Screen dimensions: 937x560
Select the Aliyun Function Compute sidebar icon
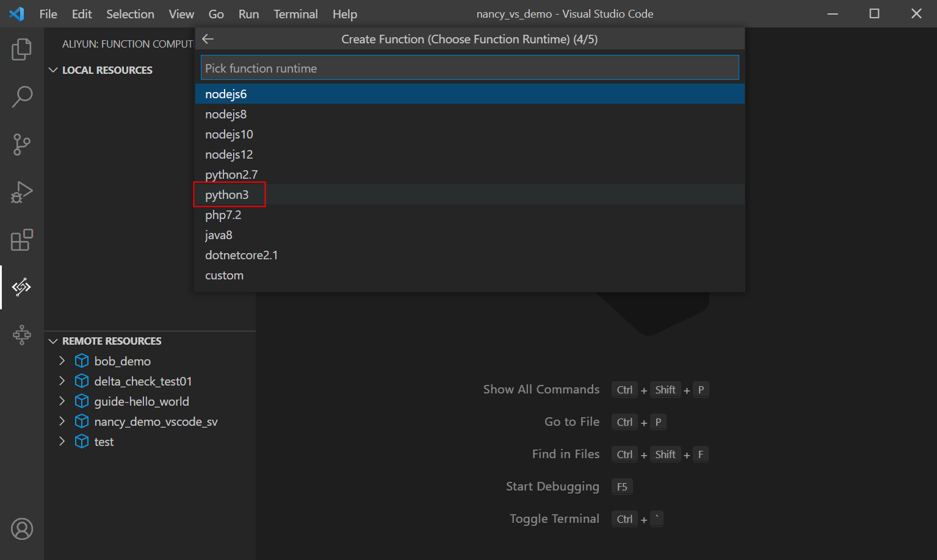[x=22, y=287]
